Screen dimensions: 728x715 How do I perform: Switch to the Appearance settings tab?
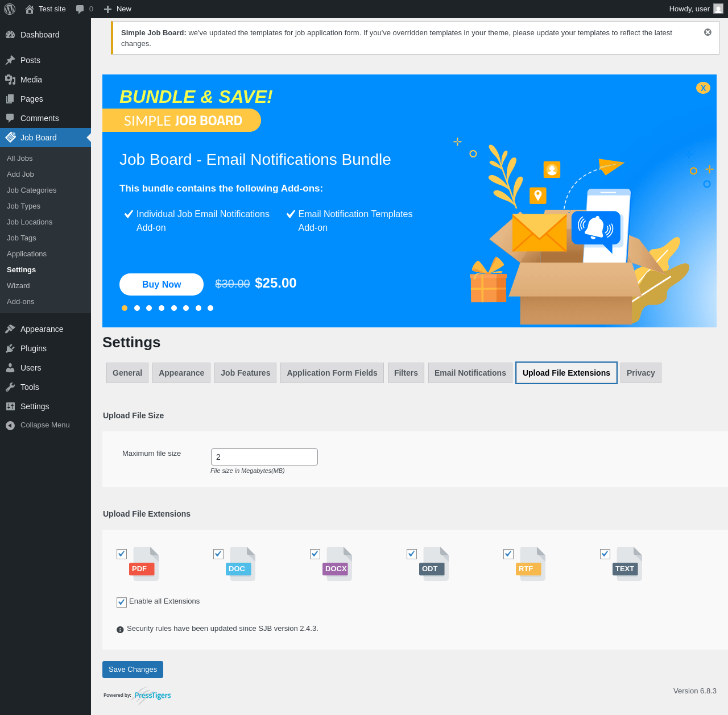coord(181,373)
